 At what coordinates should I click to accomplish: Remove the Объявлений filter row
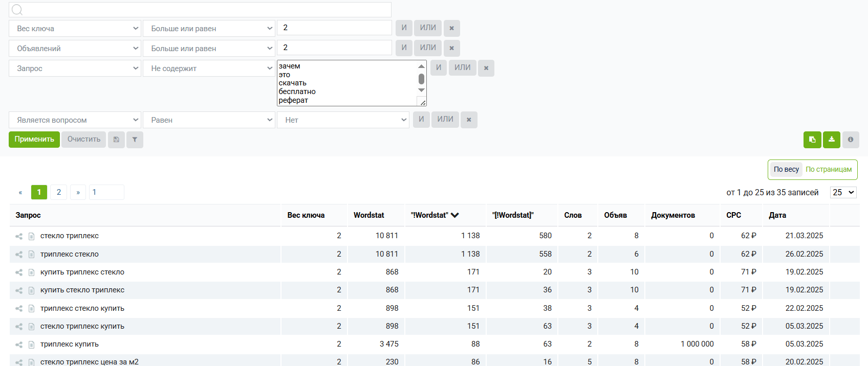coord(451,48)
